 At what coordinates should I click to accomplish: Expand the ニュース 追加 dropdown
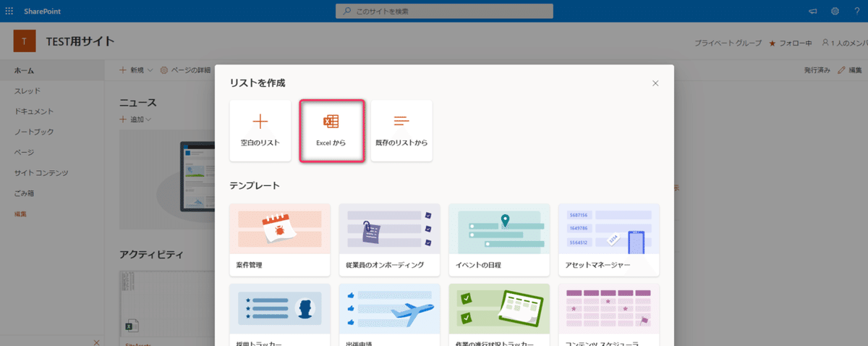(135, 119)
